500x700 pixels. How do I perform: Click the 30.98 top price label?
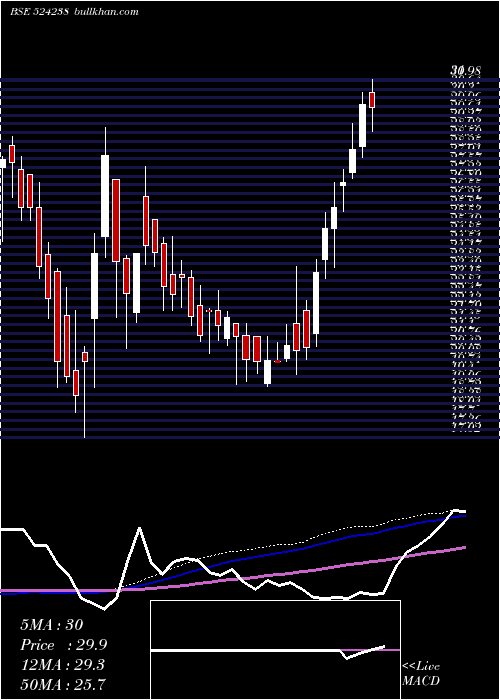pyautogui.click(x=465, y=71)
